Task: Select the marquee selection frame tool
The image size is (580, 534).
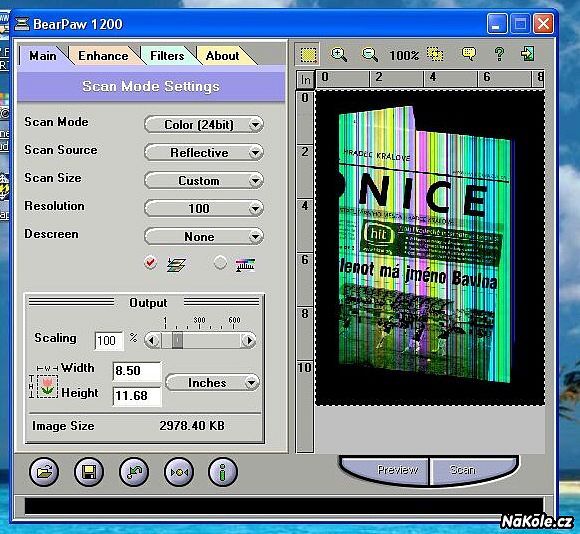Action: [307, 55]
